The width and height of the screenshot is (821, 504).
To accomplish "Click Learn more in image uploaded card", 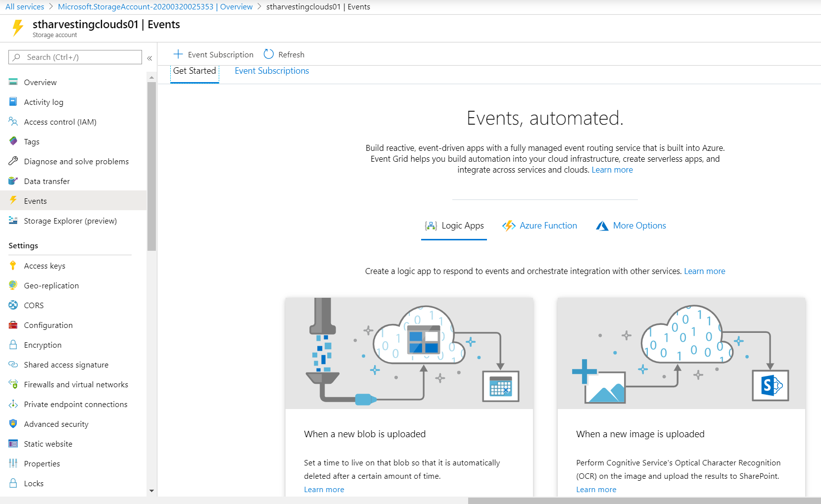I will click(596, 489).
